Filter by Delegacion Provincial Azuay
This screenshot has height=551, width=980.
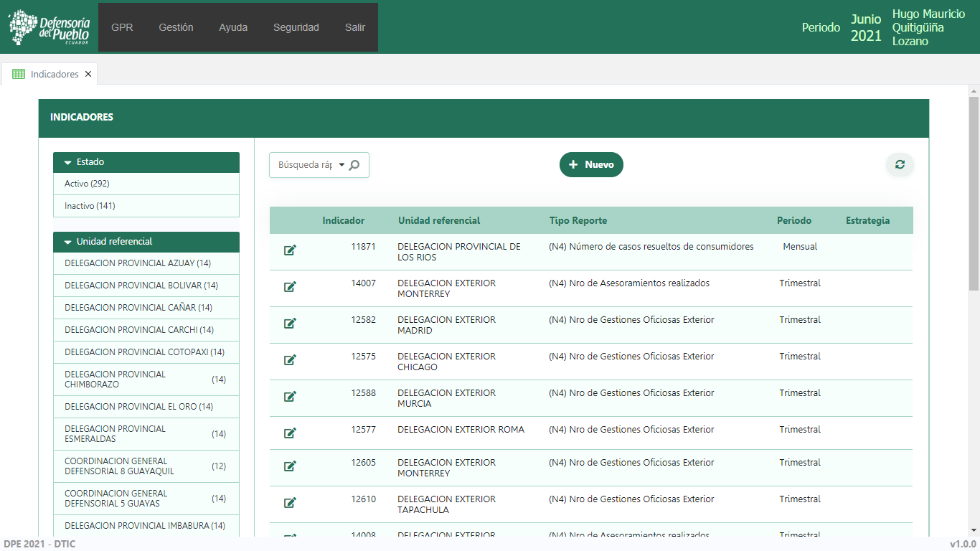pyautogui.click(x=146, y=263)
